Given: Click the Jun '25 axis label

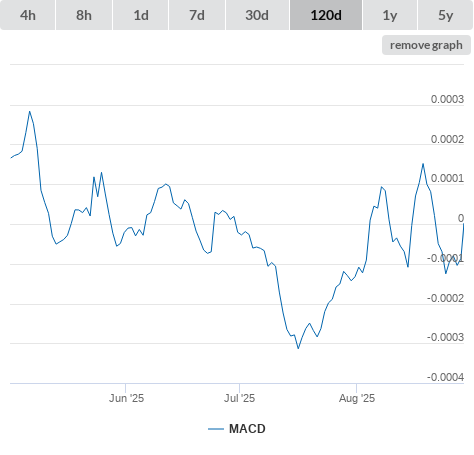Looking at the screenshot, I should point(126,398).
